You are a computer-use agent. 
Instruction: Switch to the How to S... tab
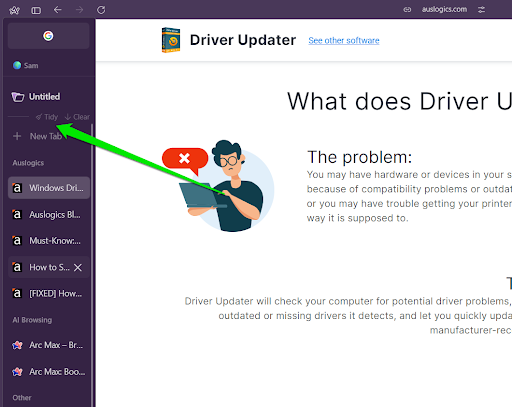[x=49, y=267]
